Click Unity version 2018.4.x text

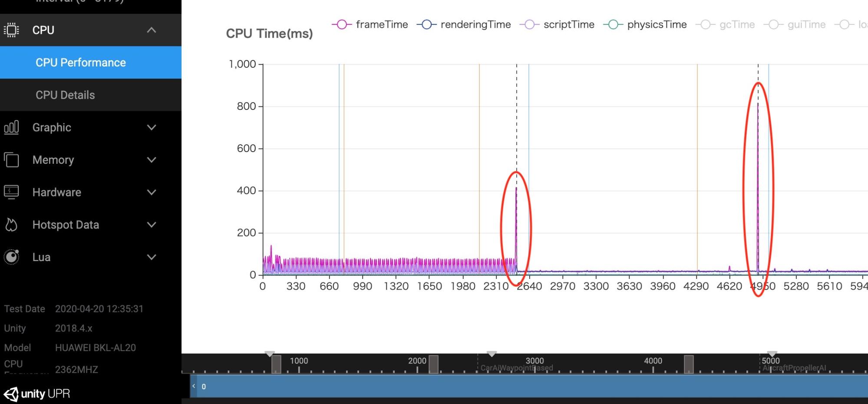click(x=73, y=328)
